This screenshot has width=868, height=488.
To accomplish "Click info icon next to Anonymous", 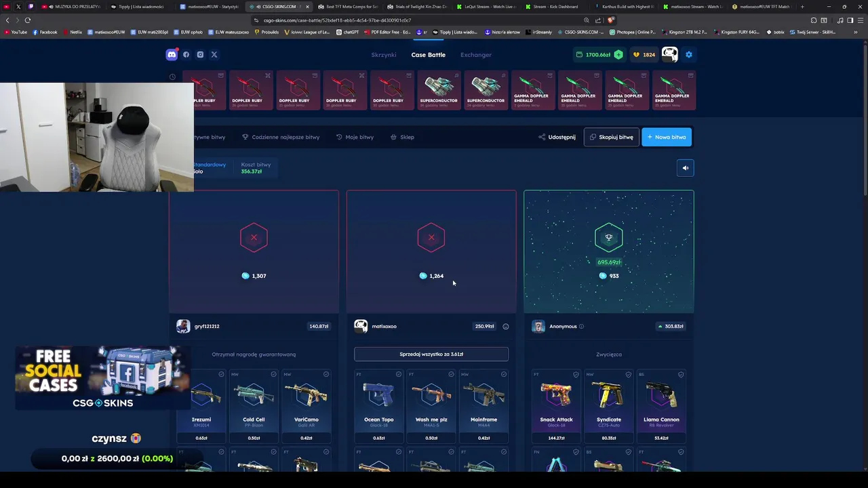I will (x=581, y=327).
